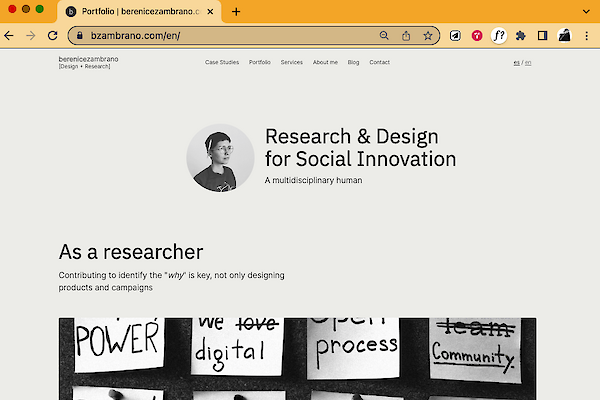600x400 pixels.
Task: Close the Portfolio tab
Action: click(210, 12)
